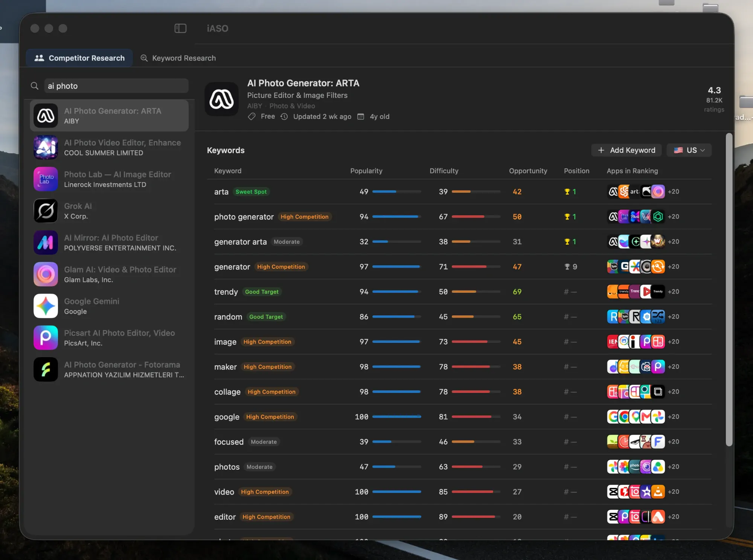Click the popularity bar for arta
The width and height of the screenshot is (753, 560).
[396, 192]
